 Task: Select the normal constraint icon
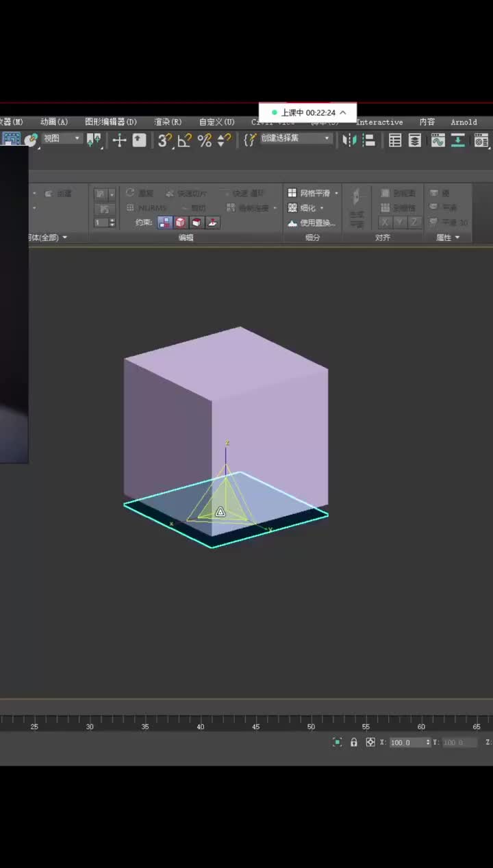212,222
